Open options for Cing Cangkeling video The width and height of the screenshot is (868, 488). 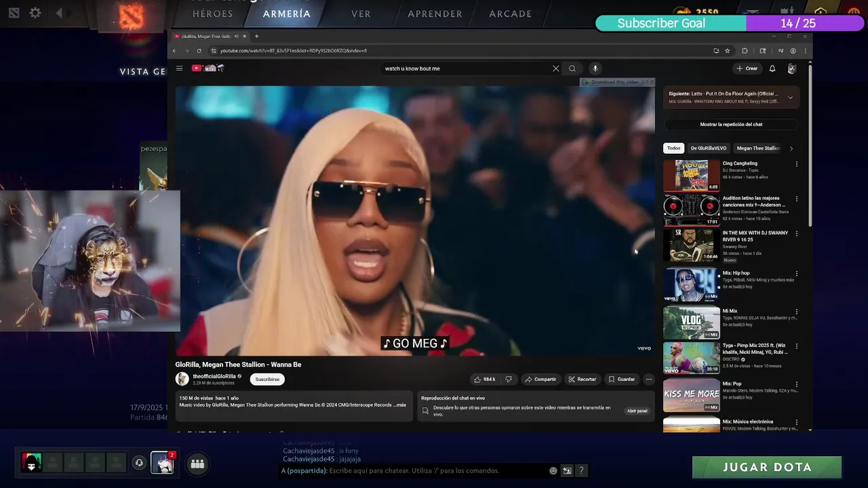click(797, 164)
